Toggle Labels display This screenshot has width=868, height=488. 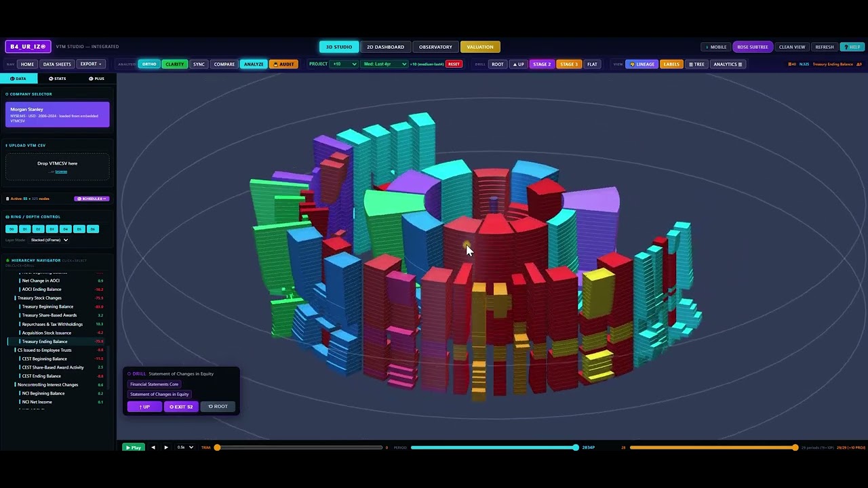[x=671, y=64]
